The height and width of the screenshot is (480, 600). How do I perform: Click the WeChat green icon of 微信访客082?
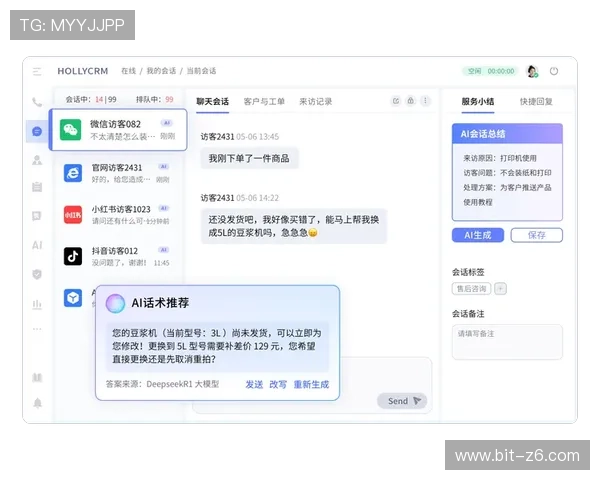pos(71,130)
